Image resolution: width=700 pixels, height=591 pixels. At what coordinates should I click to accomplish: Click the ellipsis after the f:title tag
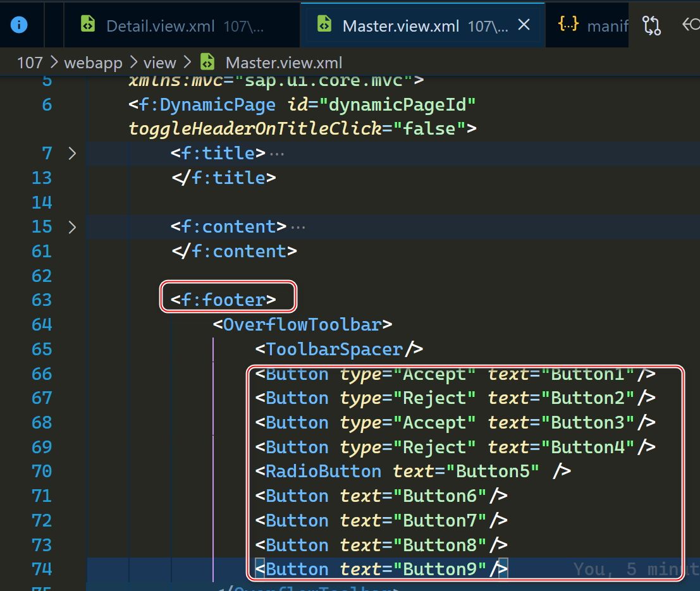click(277, 154)
